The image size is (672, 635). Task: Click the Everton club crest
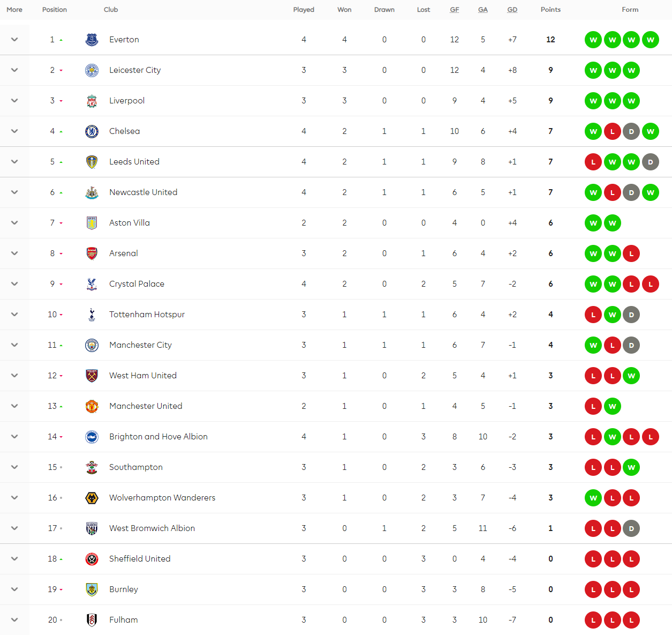92,40
